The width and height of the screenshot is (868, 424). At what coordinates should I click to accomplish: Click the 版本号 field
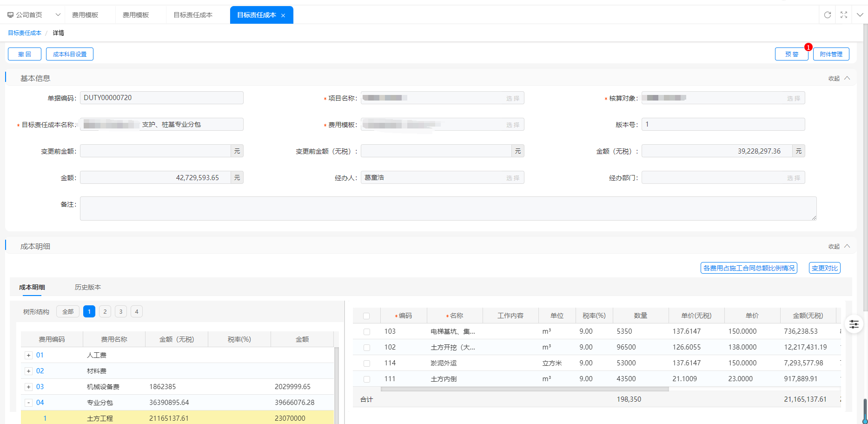723,124
